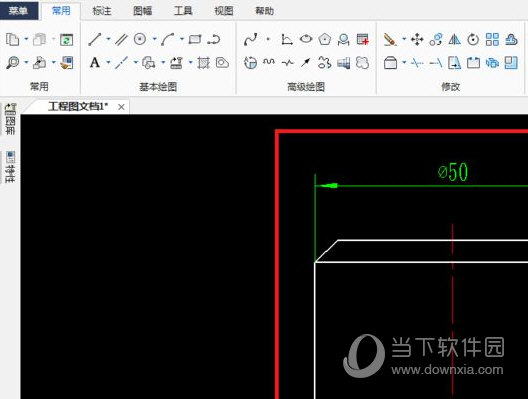Viewport: 528px width, 399px height.
Task: Click the Zoom window magnifier icon
Action: [x=12, y=63]
